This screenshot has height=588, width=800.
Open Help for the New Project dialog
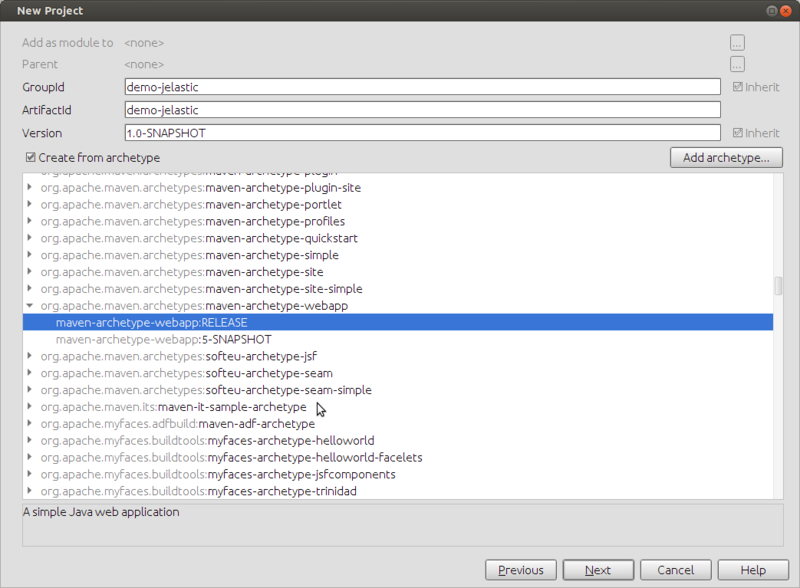tap(753, 570)
